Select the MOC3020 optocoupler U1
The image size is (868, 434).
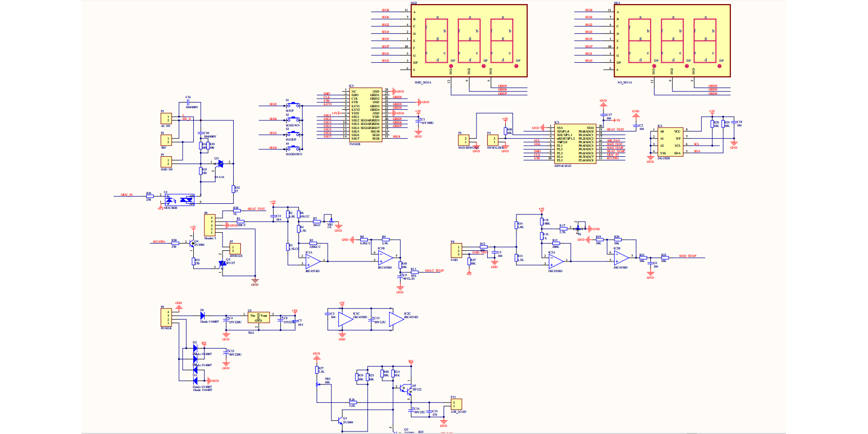180,200
